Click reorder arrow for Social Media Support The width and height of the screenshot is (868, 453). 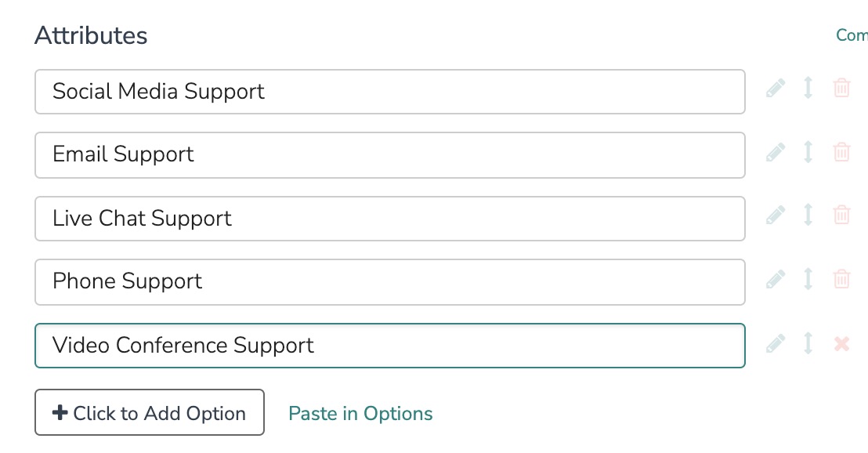click(808, 88)
